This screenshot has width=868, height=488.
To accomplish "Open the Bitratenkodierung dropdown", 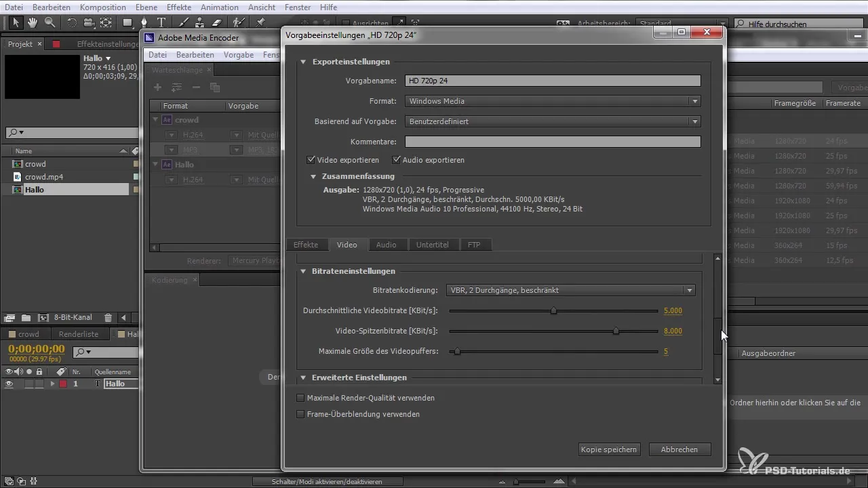I will click(x=571, y=290).
